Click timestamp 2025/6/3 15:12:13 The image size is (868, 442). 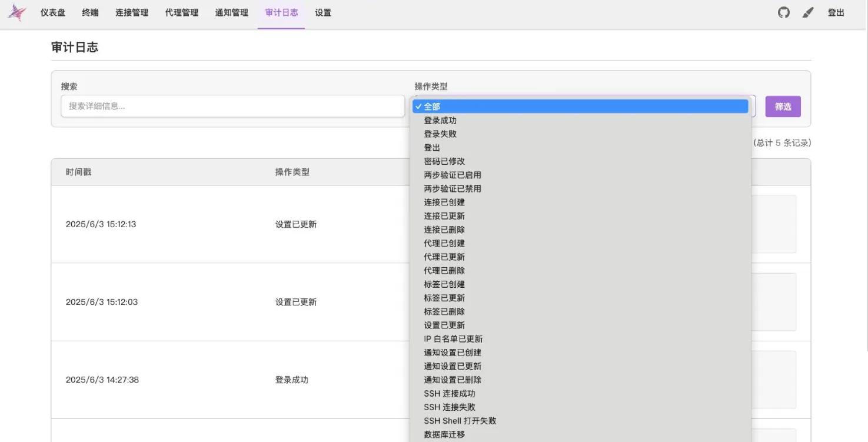101,224
